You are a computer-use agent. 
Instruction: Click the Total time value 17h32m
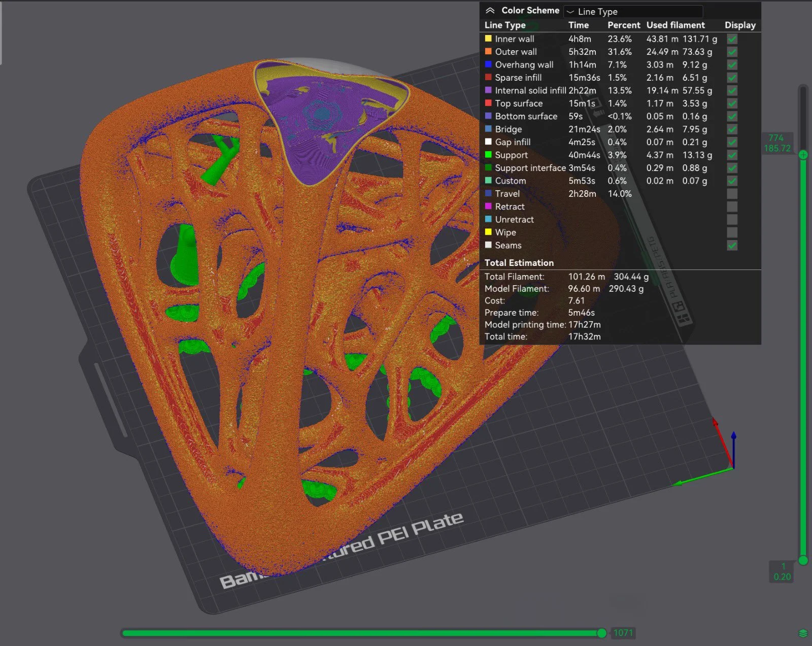point(584,336)
